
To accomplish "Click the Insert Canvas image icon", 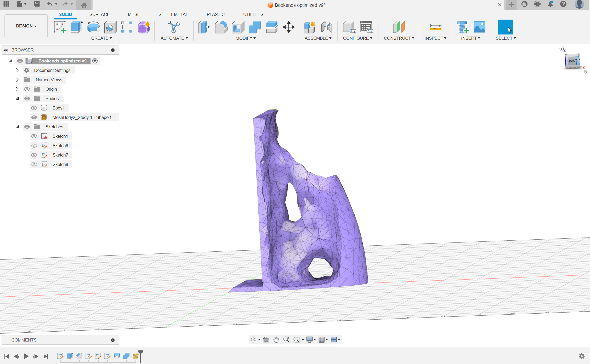I will [x=479, y=27].
